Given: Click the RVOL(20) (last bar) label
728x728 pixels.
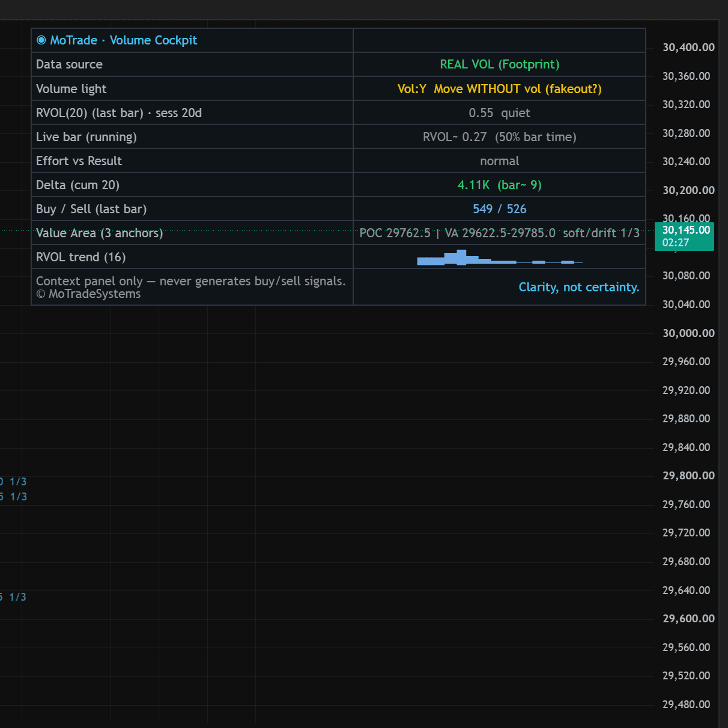Looking at the screenshot, I should coord(89,113).
